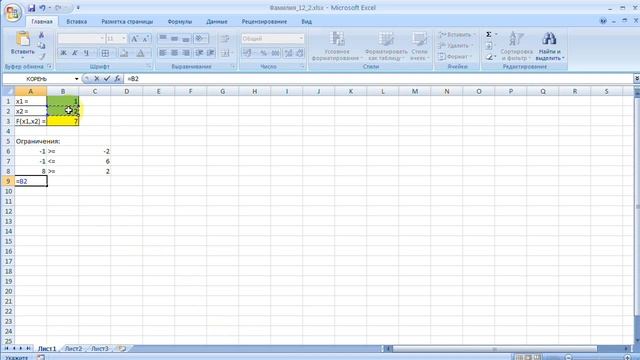This screenshot has width=640, height=360.
Task: Click next-sheet navigation arrow
Action: [21, 349]
